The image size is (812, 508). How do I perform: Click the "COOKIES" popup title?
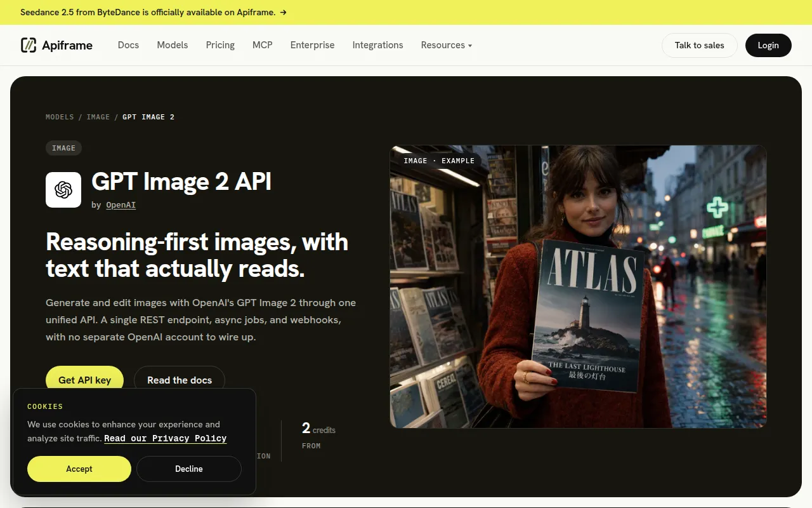[x=45, y=406]
